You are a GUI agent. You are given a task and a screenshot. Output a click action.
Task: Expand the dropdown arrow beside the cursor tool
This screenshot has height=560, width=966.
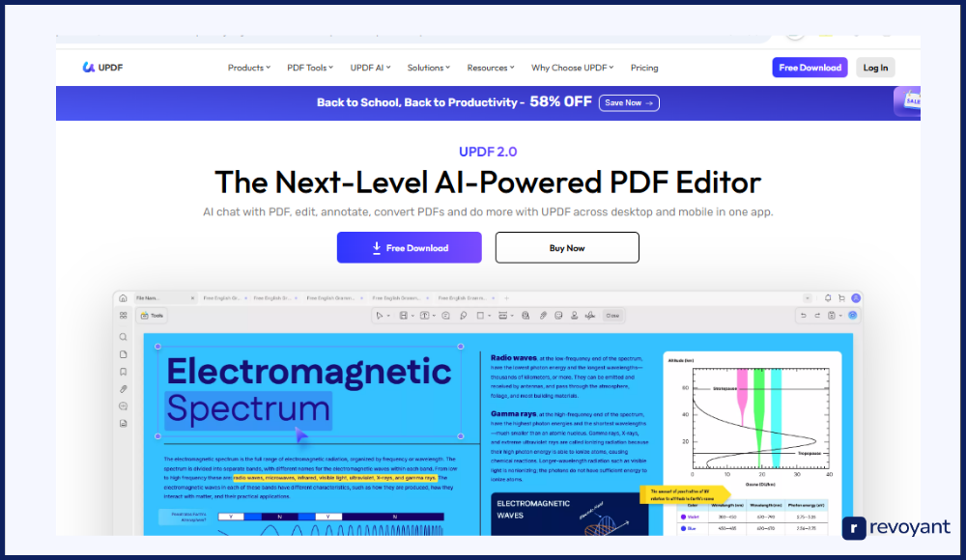pos(388,316)
